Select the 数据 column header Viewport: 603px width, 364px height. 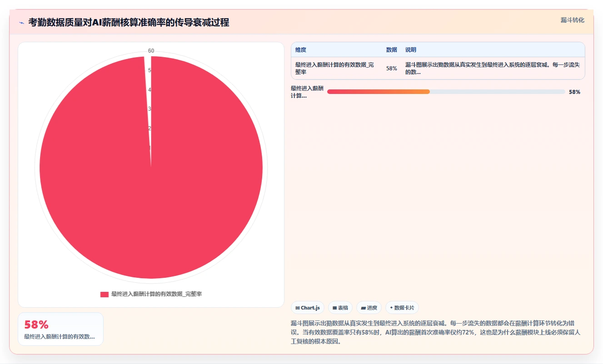point(392,50)
